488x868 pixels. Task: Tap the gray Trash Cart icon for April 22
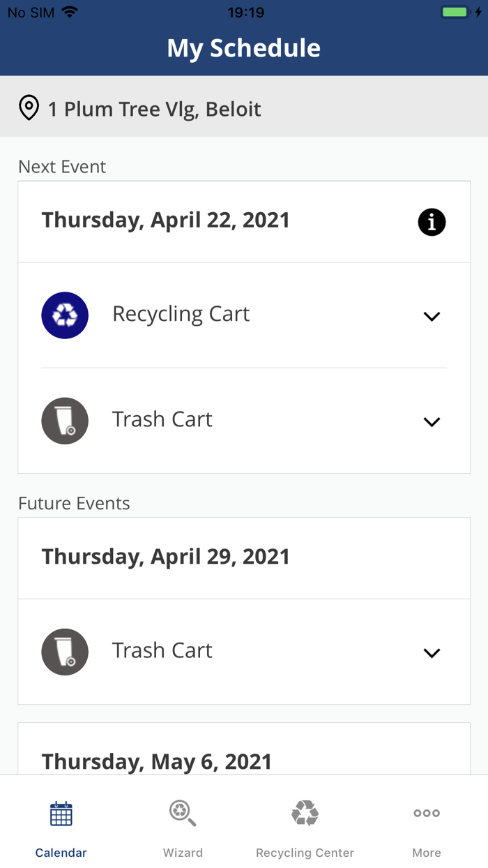coord(65,421)
